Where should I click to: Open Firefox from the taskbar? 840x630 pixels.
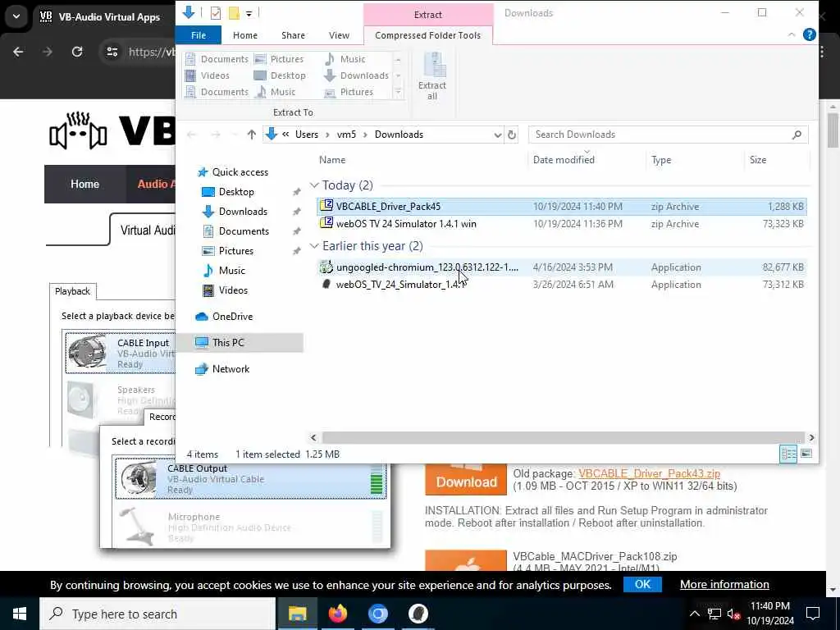pyautogui.click(x=337, y=614)
